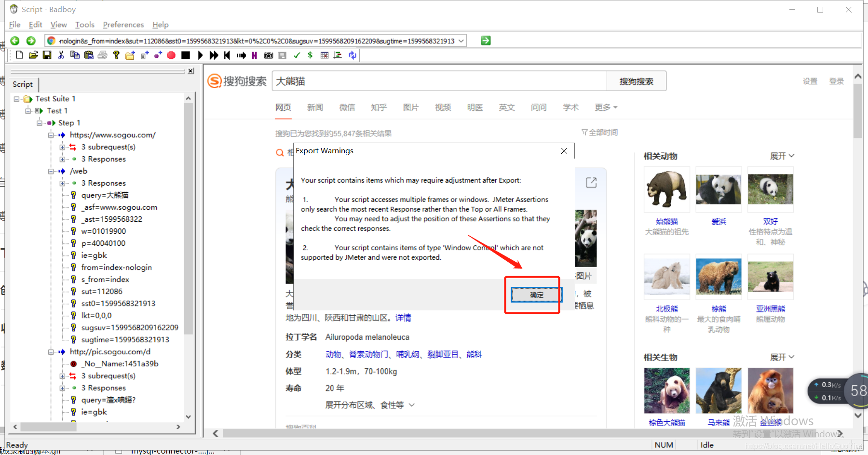Collapse the /web request node
The width and height of the screenshot is (868, 455).
pos(51,171)
